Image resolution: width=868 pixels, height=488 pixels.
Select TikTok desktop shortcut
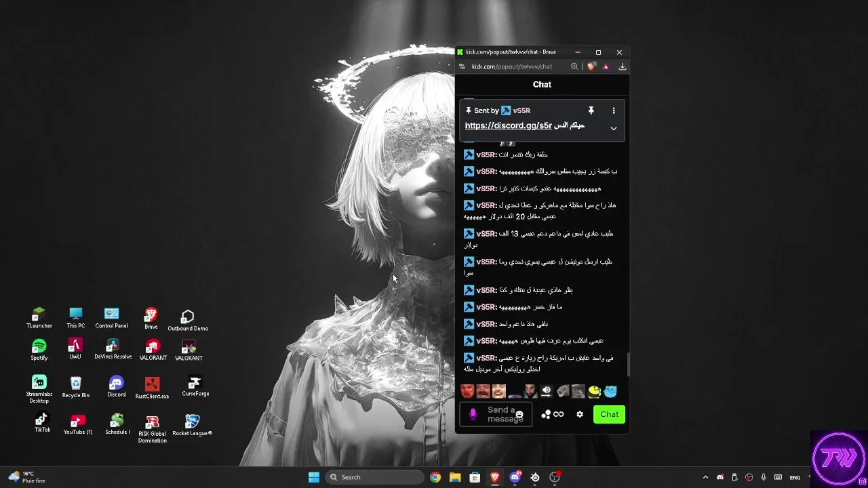(x=42, y=422)
